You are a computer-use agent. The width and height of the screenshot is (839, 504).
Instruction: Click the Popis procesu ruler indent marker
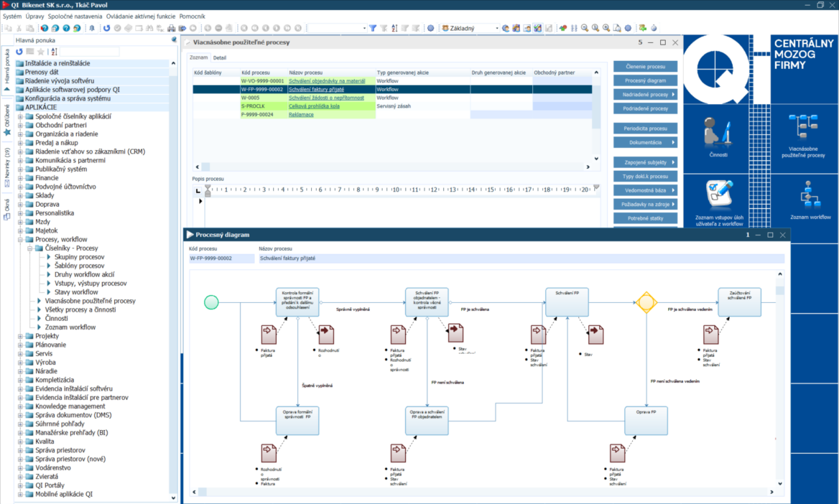point(208,190)
